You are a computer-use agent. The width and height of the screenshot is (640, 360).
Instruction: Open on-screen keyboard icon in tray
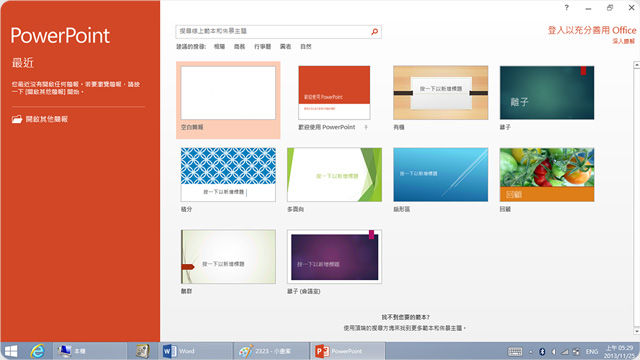(515, 351)
